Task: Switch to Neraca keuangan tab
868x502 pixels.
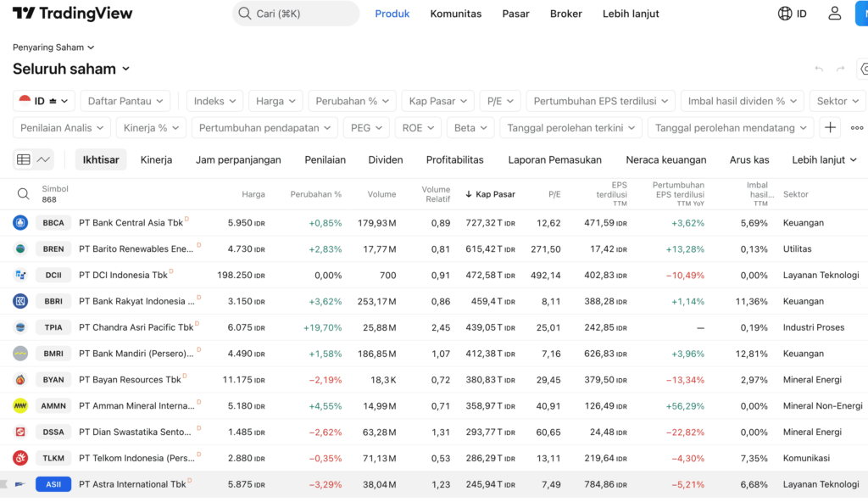Action: click(x=666, y=159)
